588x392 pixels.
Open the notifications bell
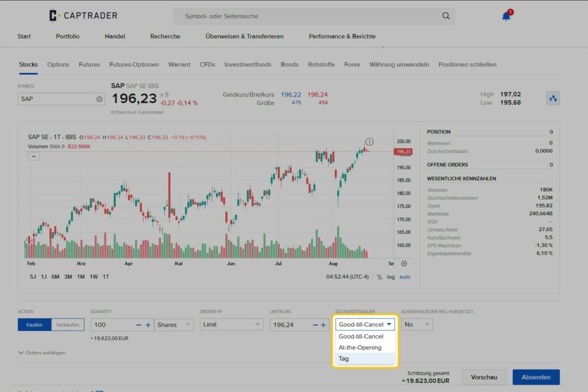pos(506,16)
